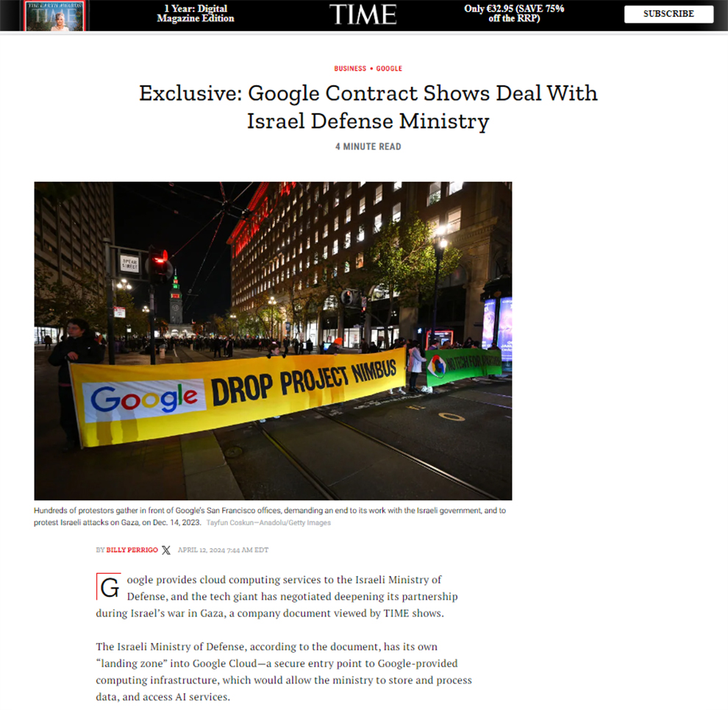This screenshot has width=728, height=710.
Task: Click the red separator dot between Business and Google
Action: tap(371, 68)
